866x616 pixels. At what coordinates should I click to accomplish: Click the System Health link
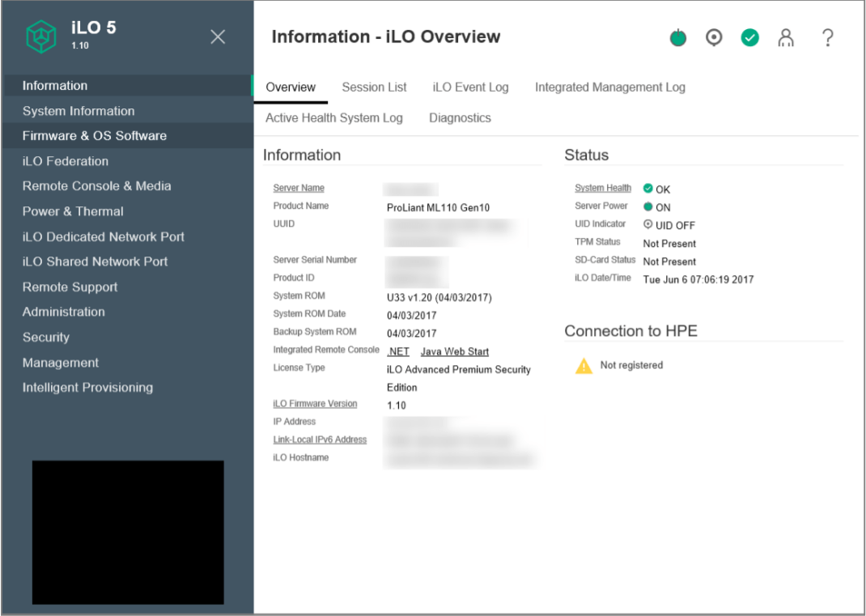(x=603, y=189)
